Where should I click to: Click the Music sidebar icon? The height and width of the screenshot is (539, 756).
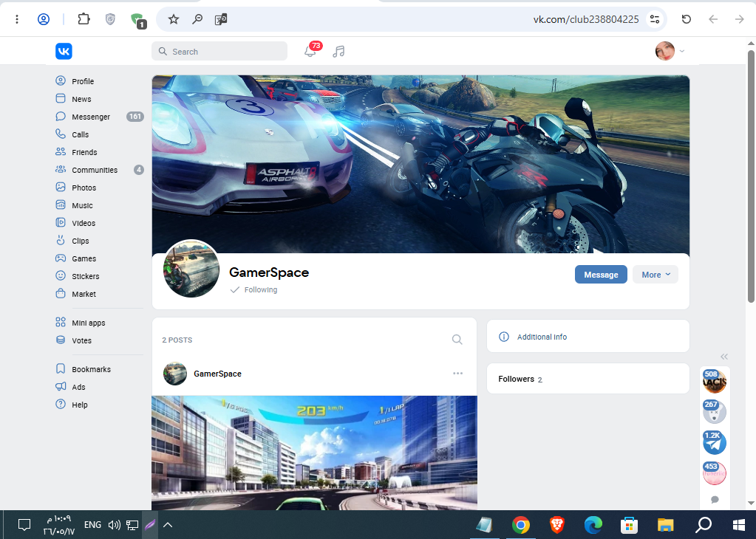tap(61, 205)
